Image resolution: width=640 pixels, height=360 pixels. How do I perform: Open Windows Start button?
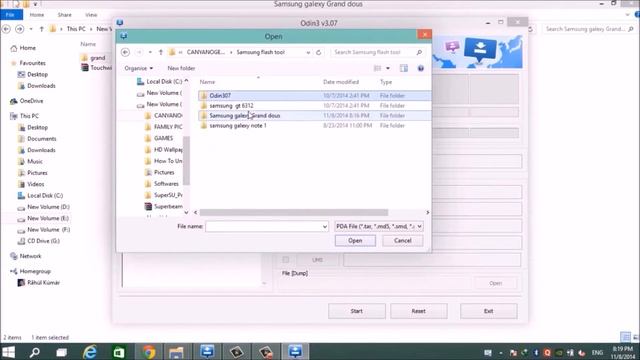coord(8,352)
